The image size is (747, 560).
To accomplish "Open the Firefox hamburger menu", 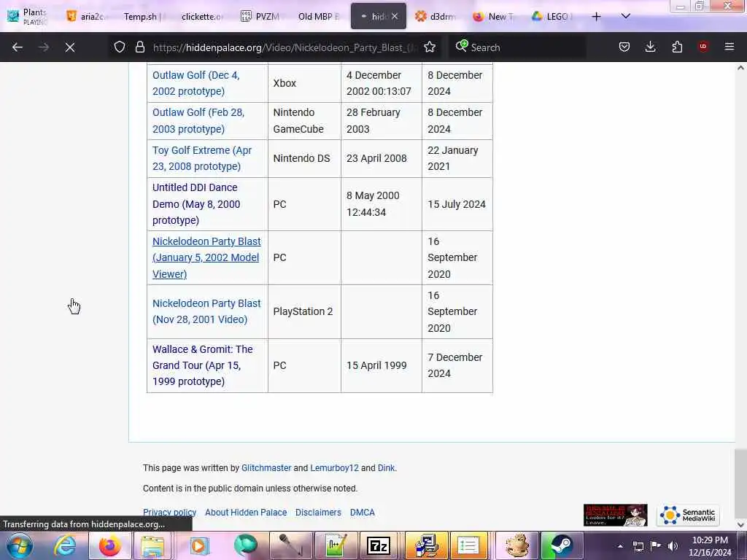I will [729, 47].
